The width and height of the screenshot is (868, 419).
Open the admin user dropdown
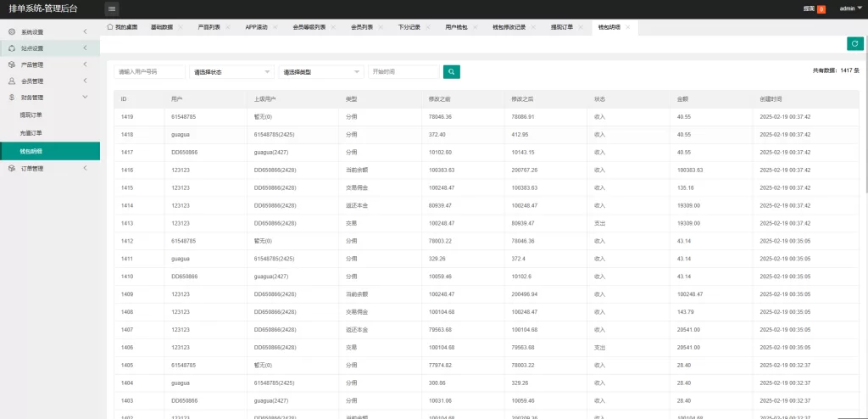pos(850,8)
